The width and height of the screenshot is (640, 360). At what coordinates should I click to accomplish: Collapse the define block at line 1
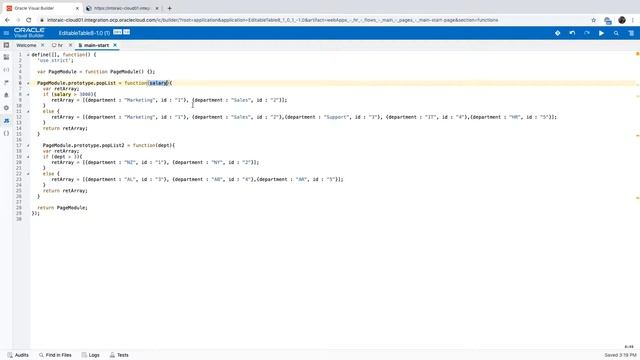28,55
